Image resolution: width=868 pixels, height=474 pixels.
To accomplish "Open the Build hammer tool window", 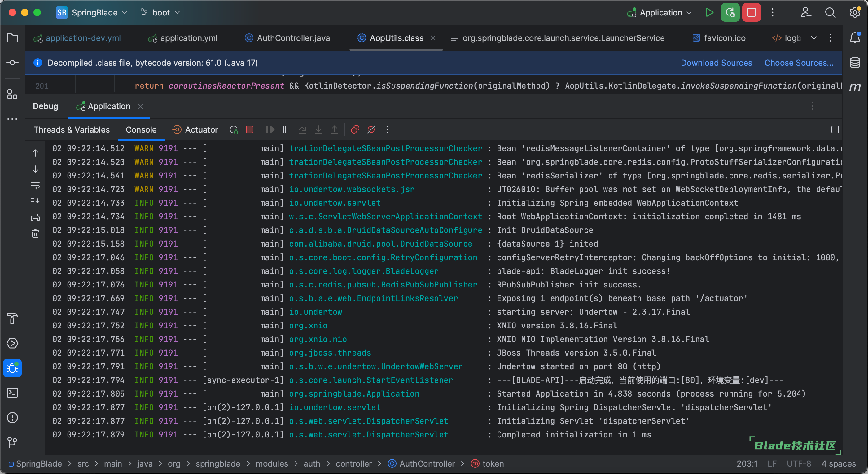I will [x=12, y=318].
